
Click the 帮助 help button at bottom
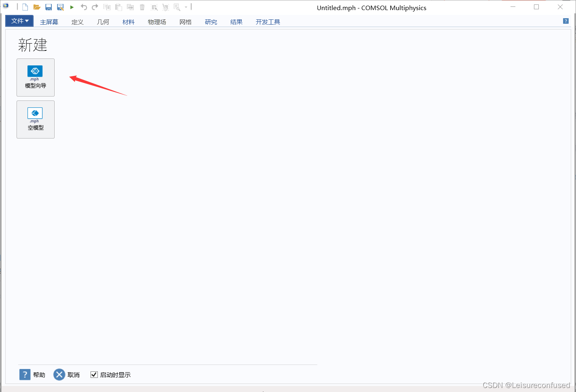[32, 375]
